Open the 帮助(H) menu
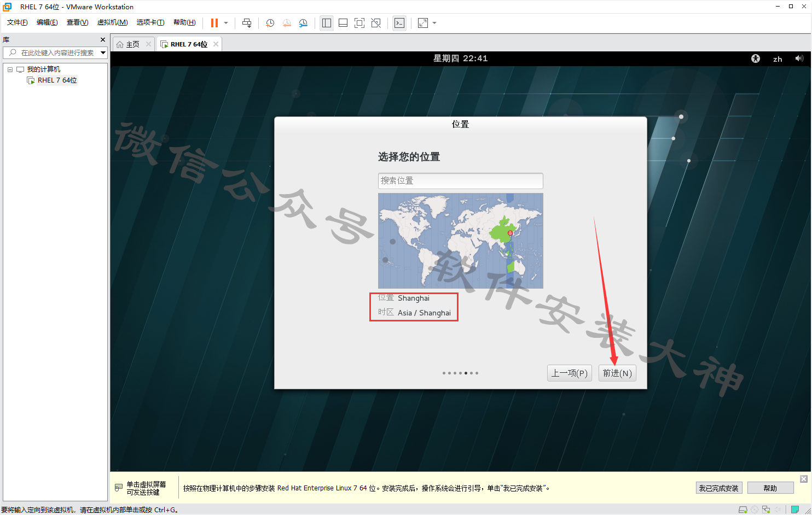 click(184, 22)
